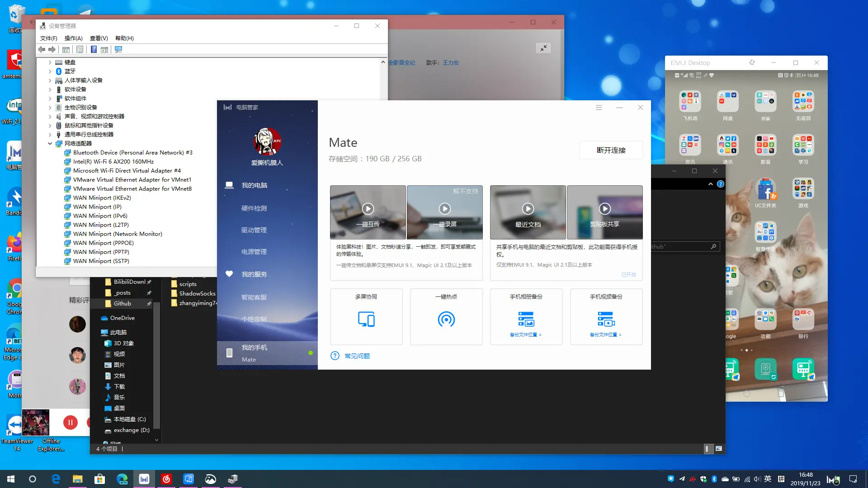Open 游戏 folder on phone screen
868x488 pixels.
[803, 189]
